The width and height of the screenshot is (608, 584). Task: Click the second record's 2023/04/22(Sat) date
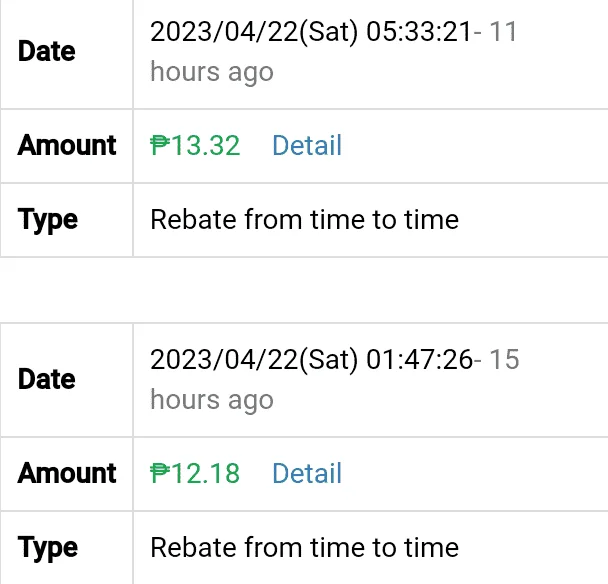point(254,360)
